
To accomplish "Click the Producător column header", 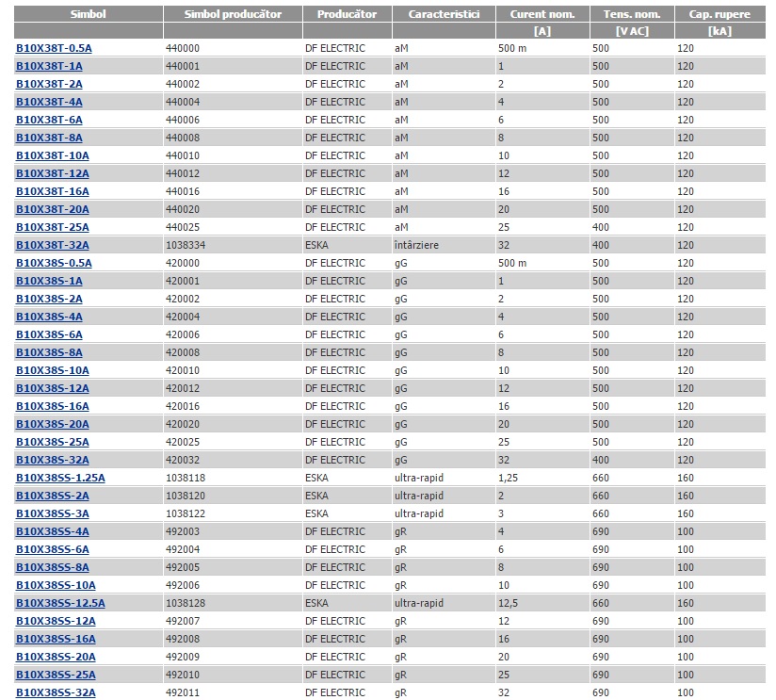I will point(347,14).
